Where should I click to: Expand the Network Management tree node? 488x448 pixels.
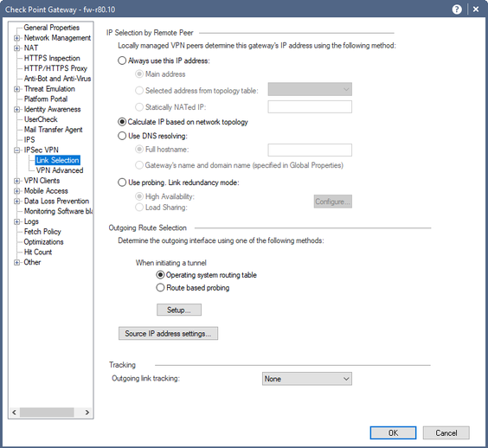click(x=16, y=38)
